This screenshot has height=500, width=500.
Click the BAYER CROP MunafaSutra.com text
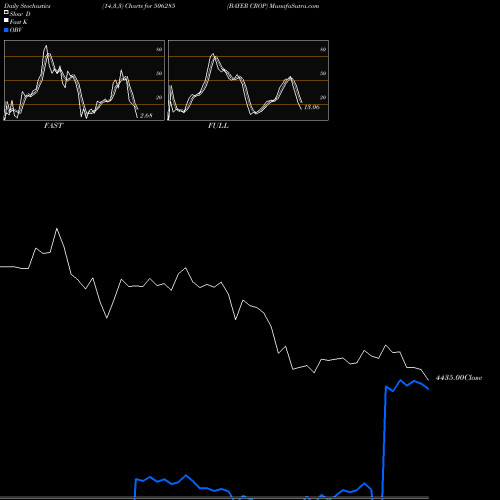click(273, 6)
